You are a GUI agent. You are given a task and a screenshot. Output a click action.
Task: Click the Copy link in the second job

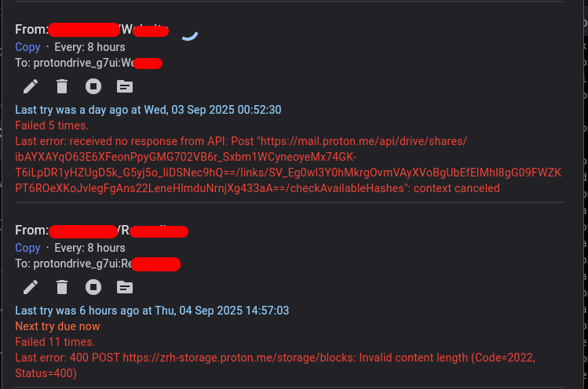(27, 248)
